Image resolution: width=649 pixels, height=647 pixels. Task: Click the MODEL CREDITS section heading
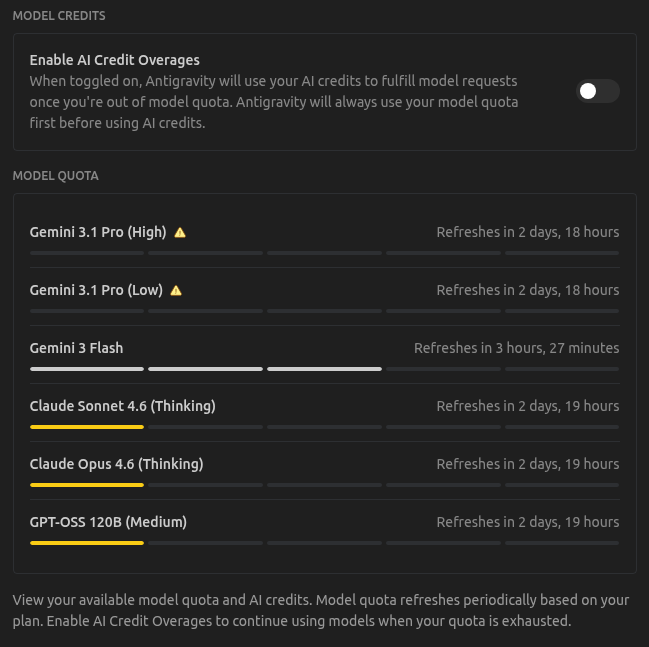click(59, 16)
